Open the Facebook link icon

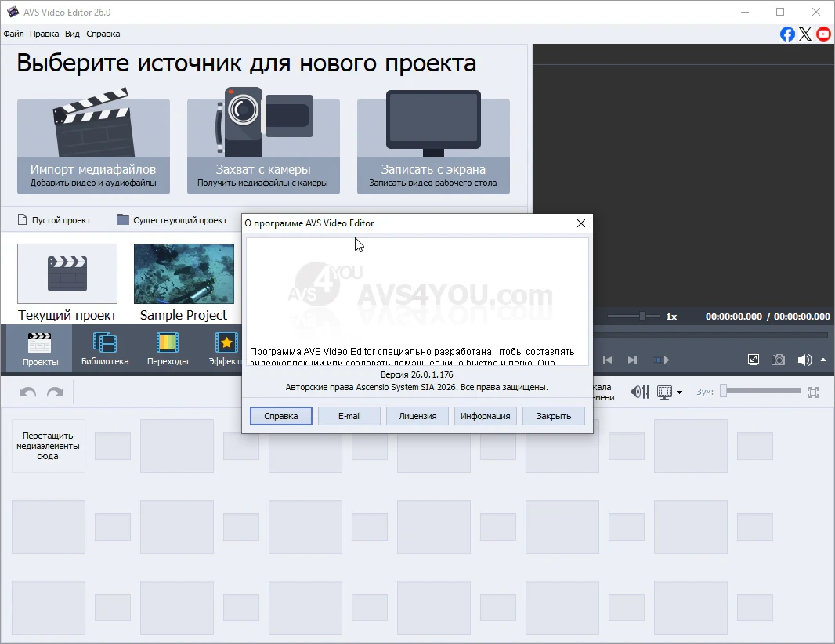click(787, 34)
